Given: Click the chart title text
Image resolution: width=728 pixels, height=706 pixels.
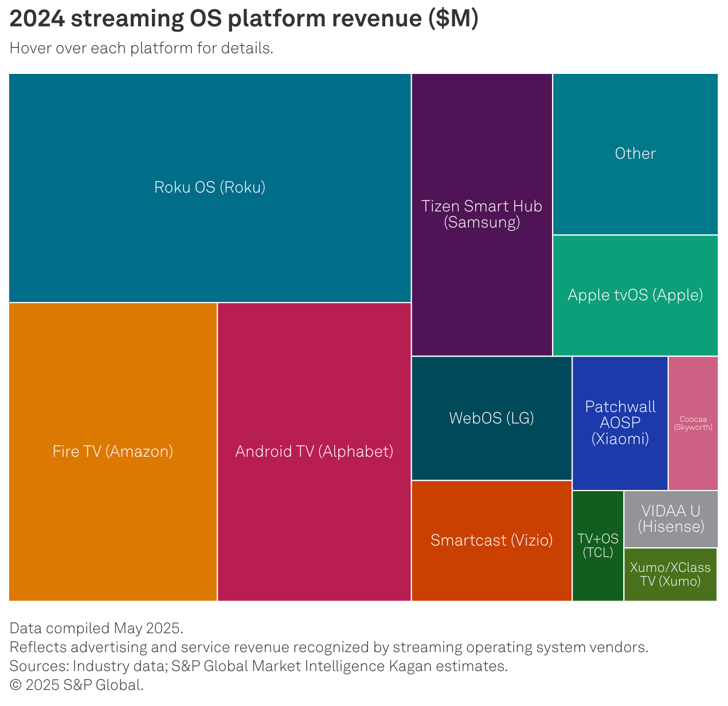Looking at the screenshot, I should click(244, 19).
